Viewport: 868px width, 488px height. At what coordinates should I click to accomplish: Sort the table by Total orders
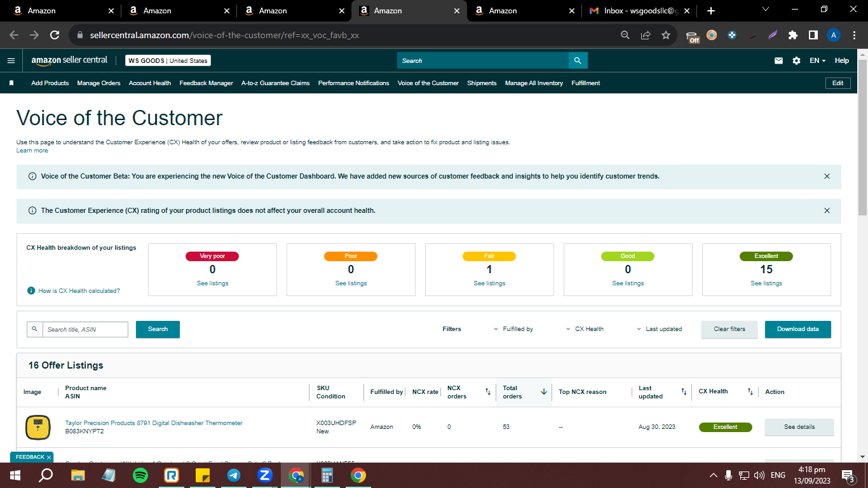[544, 392]
